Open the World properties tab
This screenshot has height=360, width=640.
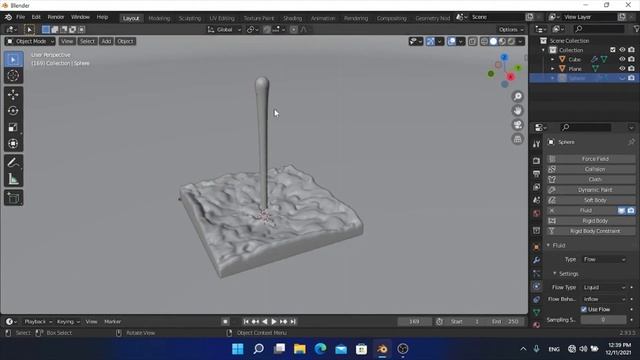pyautogui.click(x=536, y=213)
